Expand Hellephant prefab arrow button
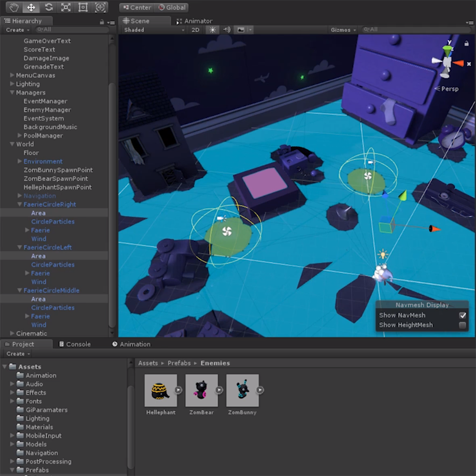The image size is (476, 476). click(178, 390)
